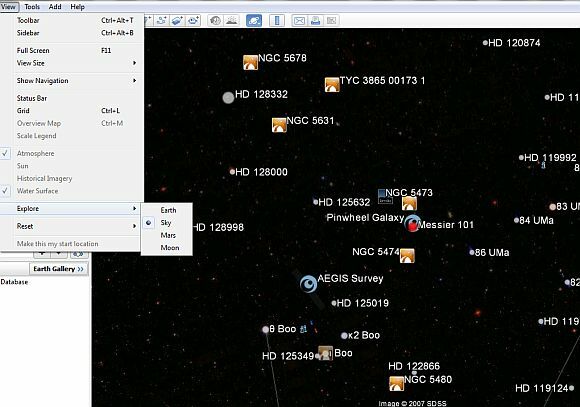Click the Record a Tour toolbar icon

[193, 20]
